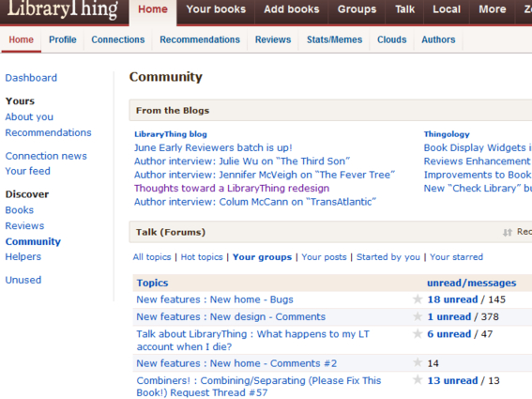Open the Your books tab
Image resolution: width=532 pixels, height=399 pixels.
click(216, 9)
